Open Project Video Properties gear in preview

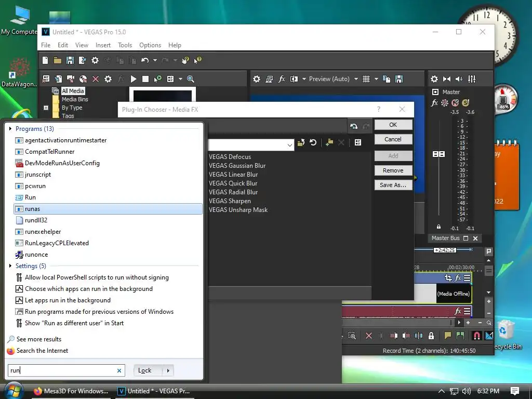[x=257, y=79]
